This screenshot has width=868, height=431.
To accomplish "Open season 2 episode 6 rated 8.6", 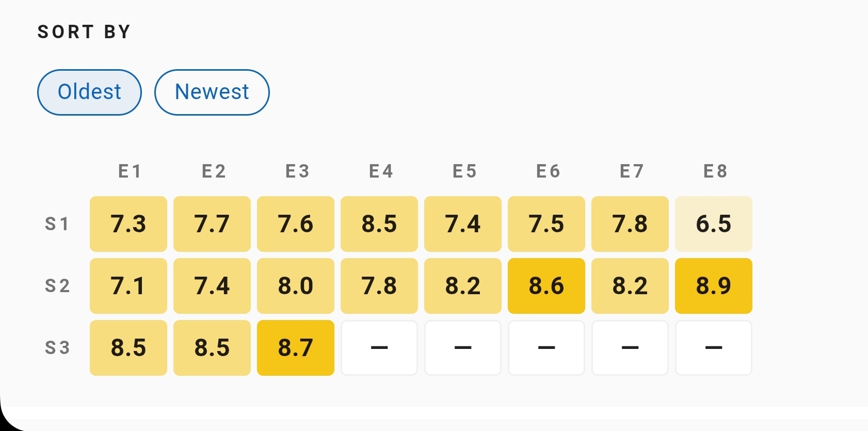I will [546, 286].
